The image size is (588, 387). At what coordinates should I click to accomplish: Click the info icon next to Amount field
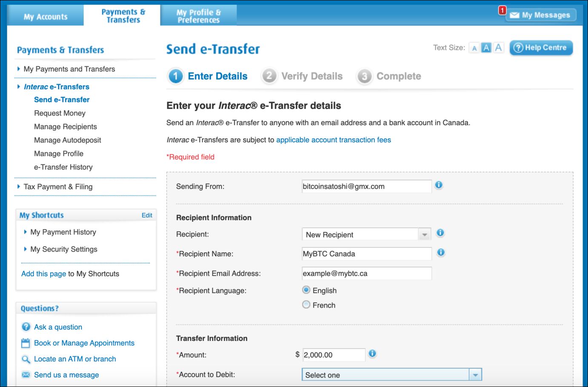[372, 354]
